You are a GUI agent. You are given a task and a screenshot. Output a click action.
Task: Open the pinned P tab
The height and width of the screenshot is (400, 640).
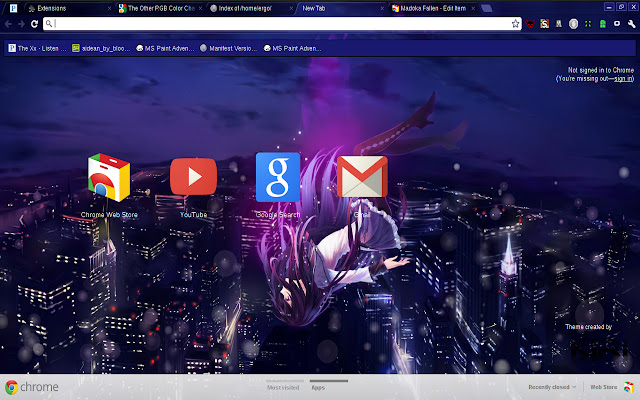click(13, 8)
